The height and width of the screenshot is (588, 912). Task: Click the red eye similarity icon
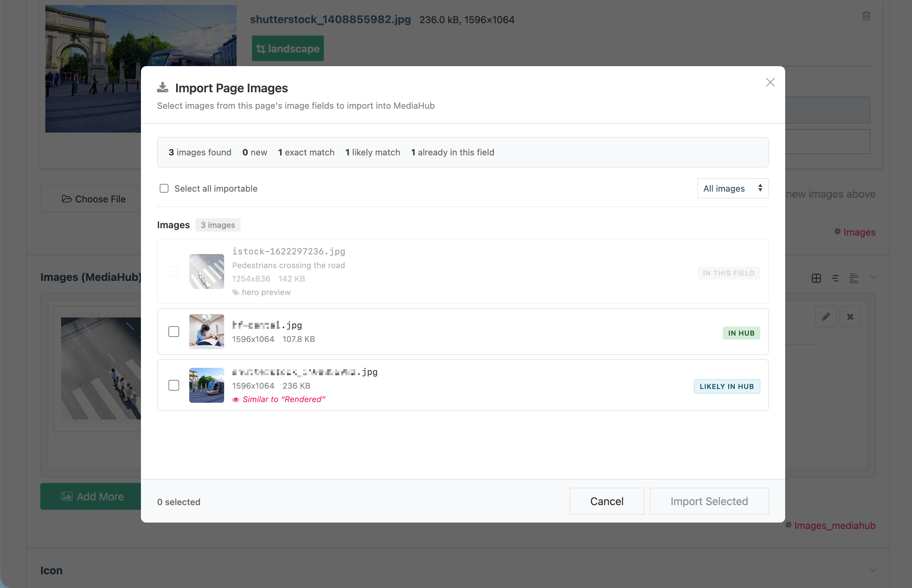236,399
